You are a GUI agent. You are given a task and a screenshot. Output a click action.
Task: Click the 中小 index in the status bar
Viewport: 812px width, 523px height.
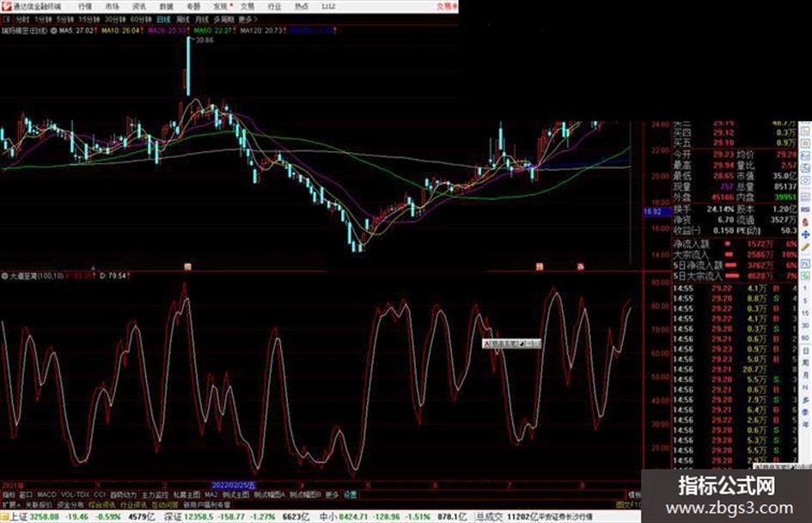click(327, 516)
